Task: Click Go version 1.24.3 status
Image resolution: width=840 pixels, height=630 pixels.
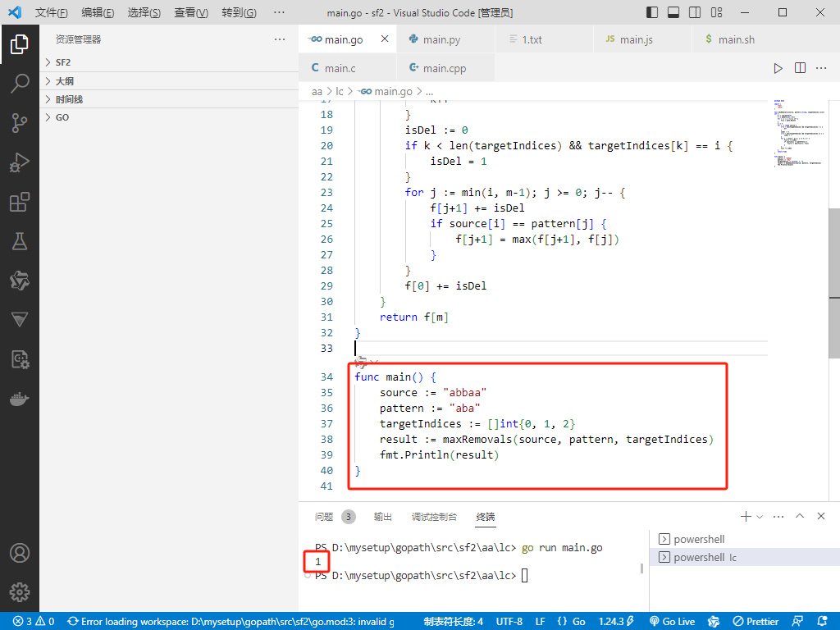Action: [x=616, y=622]
